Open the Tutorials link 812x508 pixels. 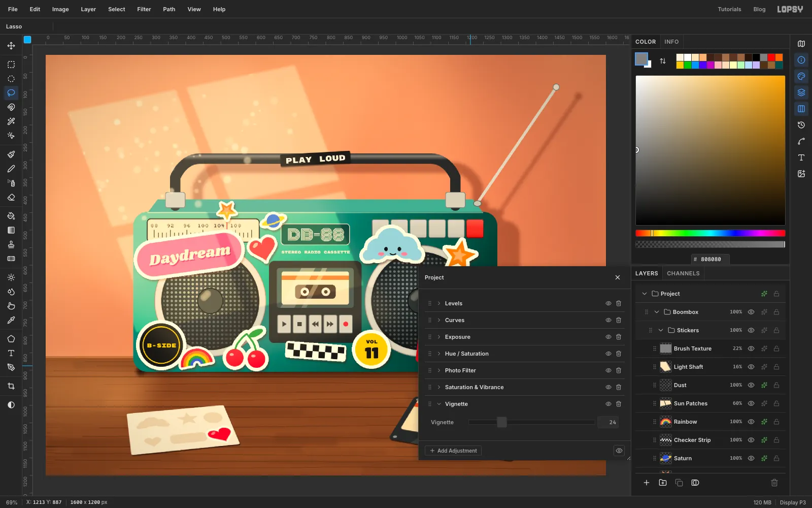point(729,9)
